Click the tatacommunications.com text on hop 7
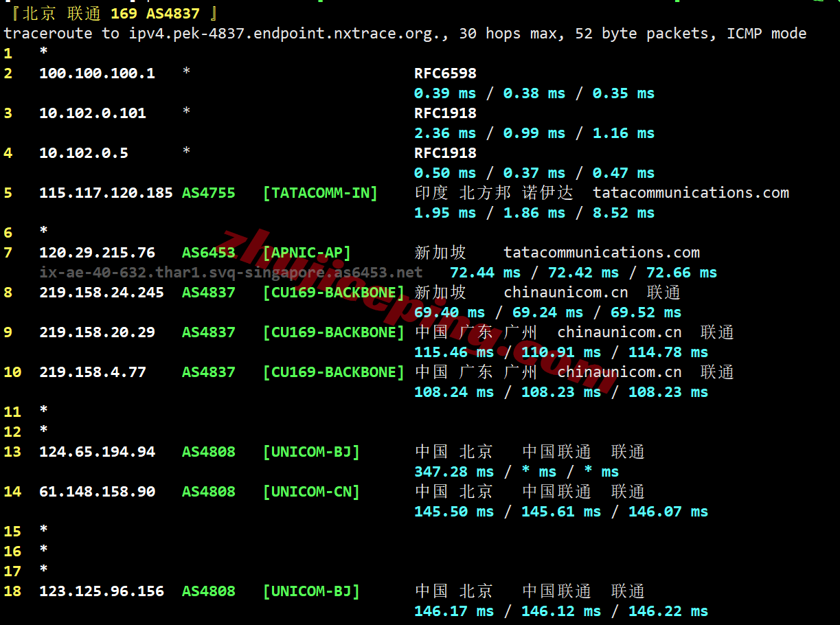 (602, 252)
